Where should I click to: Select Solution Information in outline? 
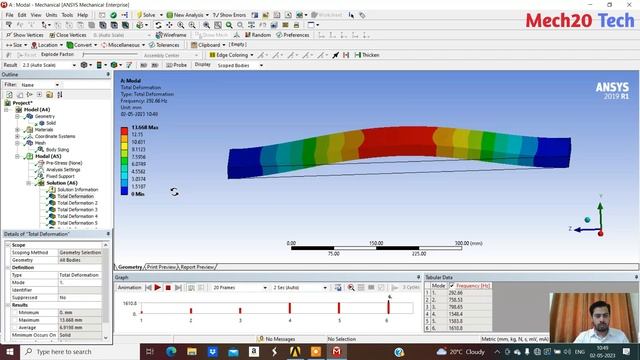tap(78, 190)
